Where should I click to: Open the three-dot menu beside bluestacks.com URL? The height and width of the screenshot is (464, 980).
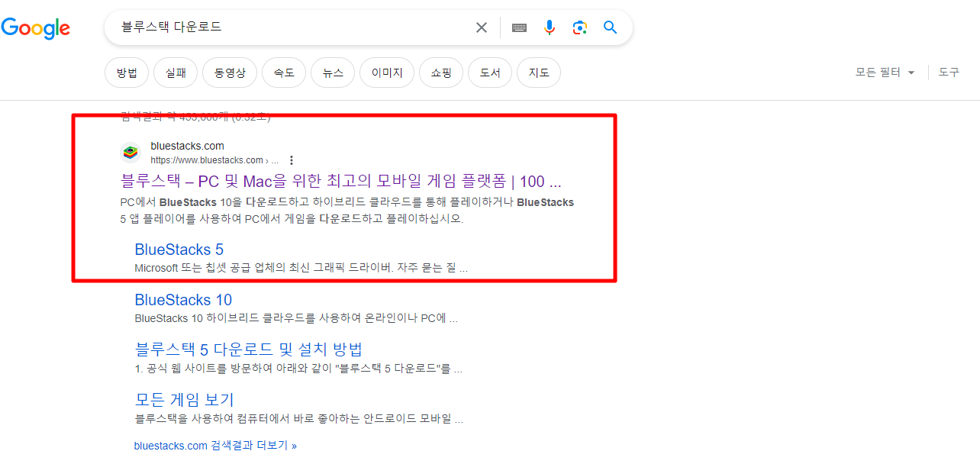292,160
